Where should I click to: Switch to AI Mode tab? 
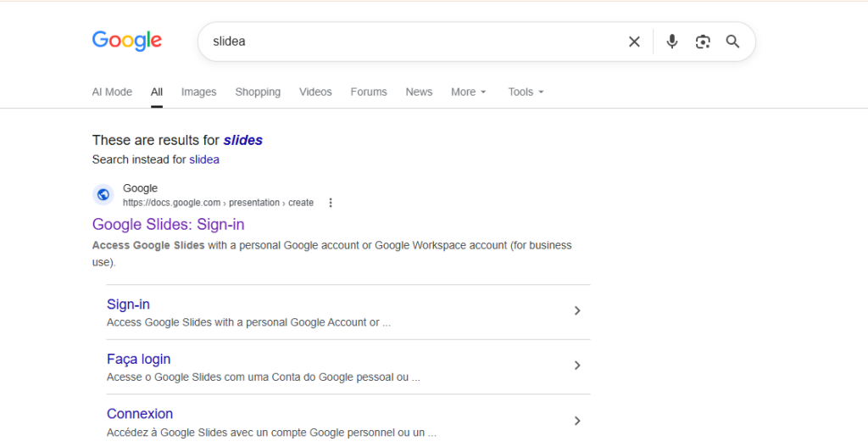(112, 92)
